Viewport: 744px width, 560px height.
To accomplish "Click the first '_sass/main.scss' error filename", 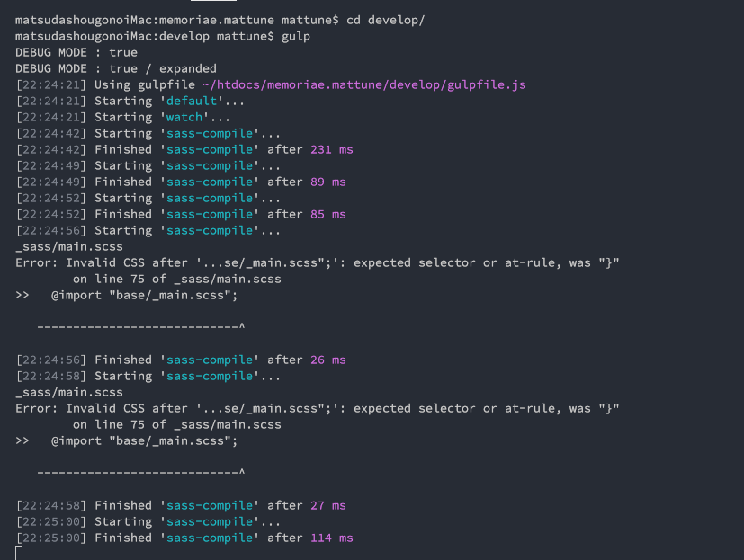I will (69, 246).
